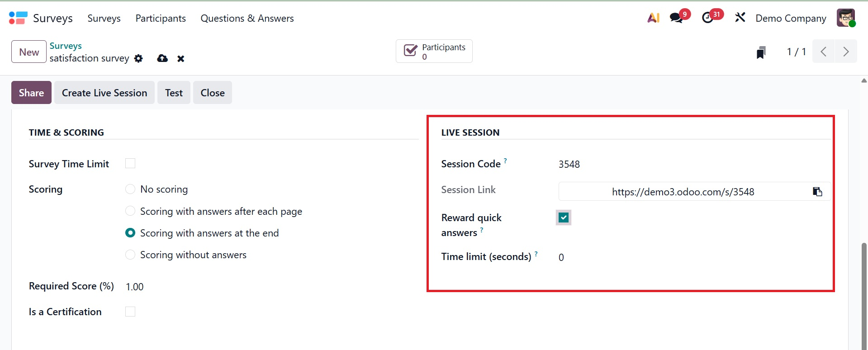Click the Create Live Session button
868x350 pixels.
104,93
